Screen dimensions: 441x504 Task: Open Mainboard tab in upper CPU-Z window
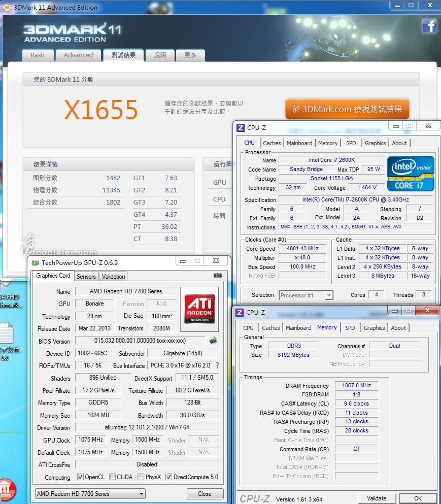pos(299,143)
